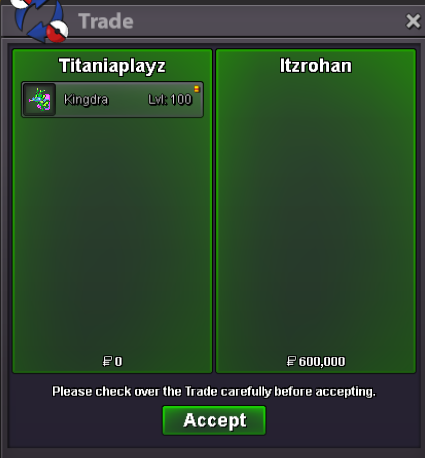The height and width of the screenshot is (458, 425).
Task: Click the Trade title bar's empty area
Action: (x=267, y=21)
